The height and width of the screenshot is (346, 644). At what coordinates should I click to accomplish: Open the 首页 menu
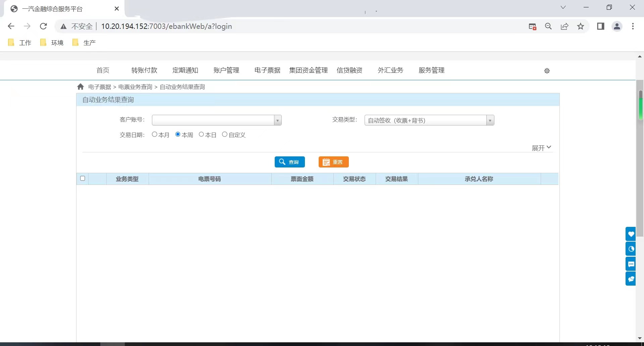click(103, 70)
